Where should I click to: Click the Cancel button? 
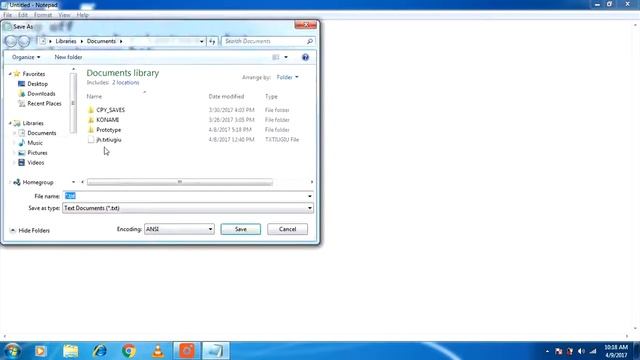click(287, 229)
